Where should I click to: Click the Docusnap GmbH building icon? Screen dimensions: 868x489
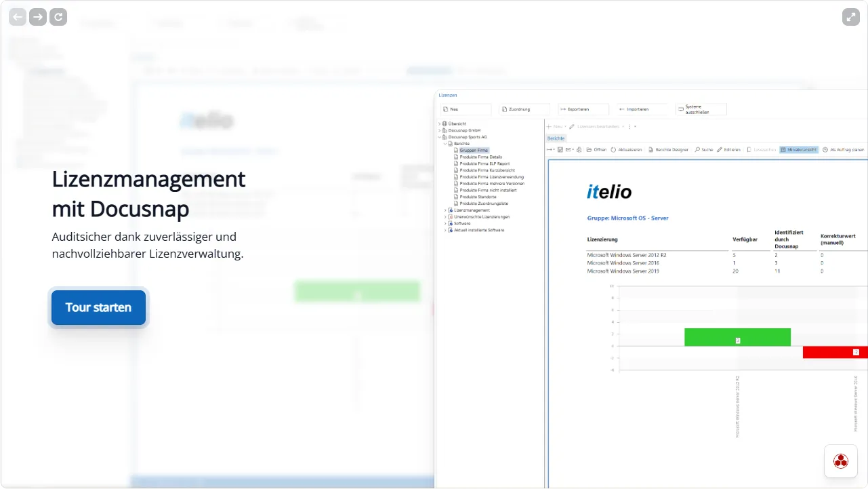click(x=445, y=130)
